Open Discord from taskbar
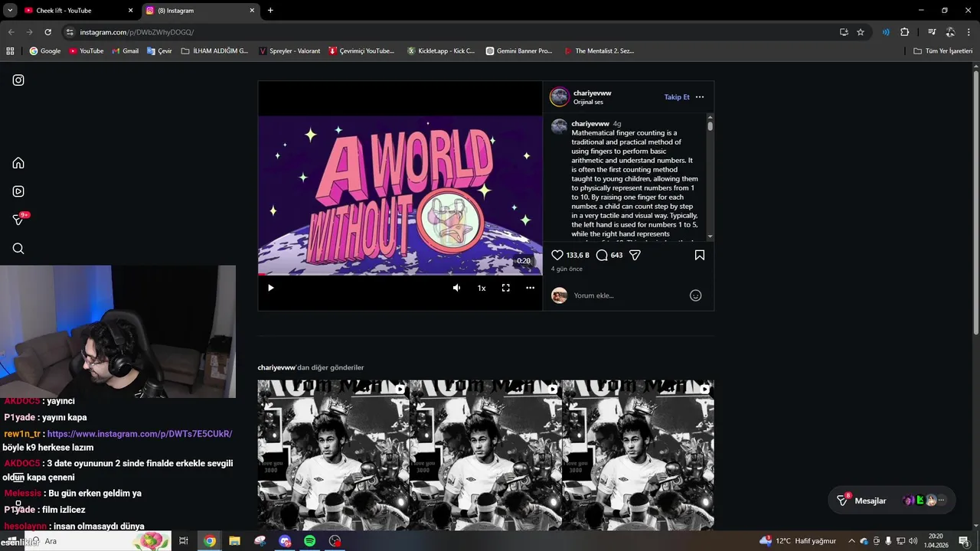Viewport: 980px width, 551px height. coord(285,541)
